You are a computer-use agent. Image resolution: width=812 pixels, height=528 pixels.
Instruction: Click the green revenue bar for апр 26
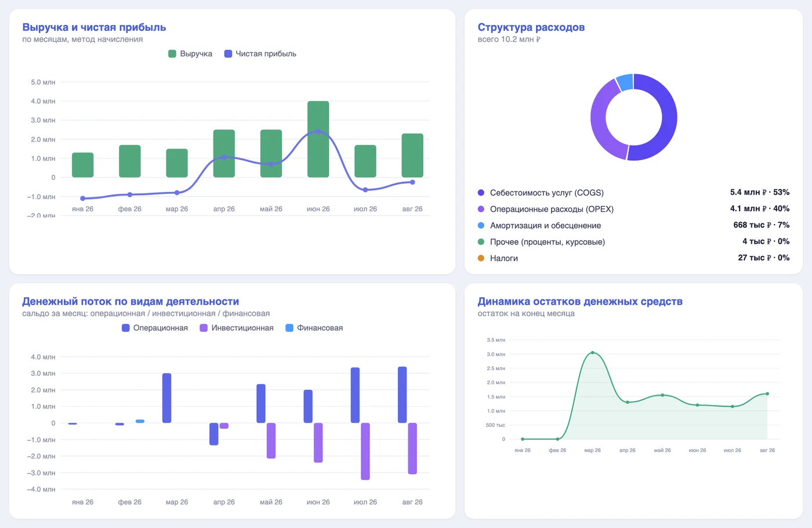[224, 154]
